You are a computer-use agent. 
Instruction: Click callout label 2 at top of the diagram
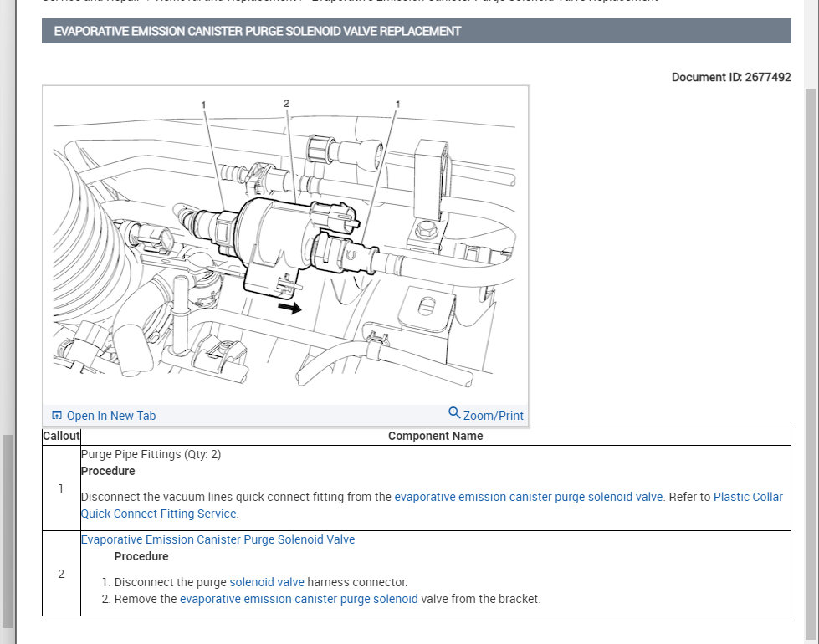pos(286,104)
